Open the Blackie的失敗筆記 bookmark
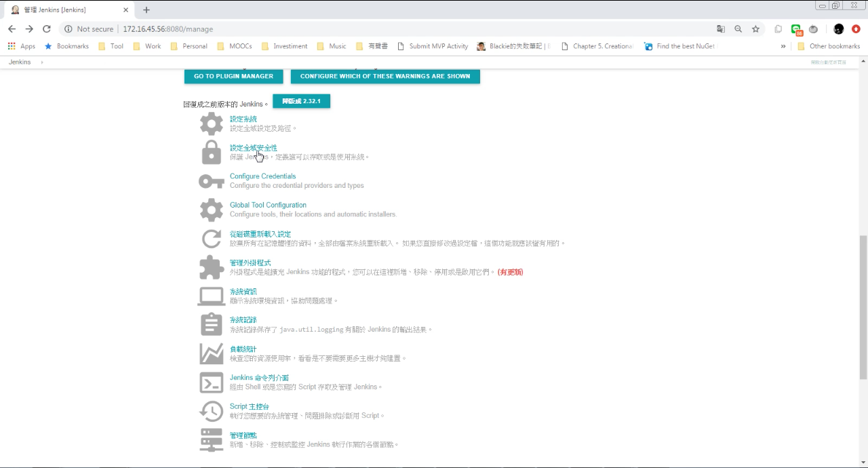Image resolution: width=868 pixels, height=468 pixels. click(513, 46)
